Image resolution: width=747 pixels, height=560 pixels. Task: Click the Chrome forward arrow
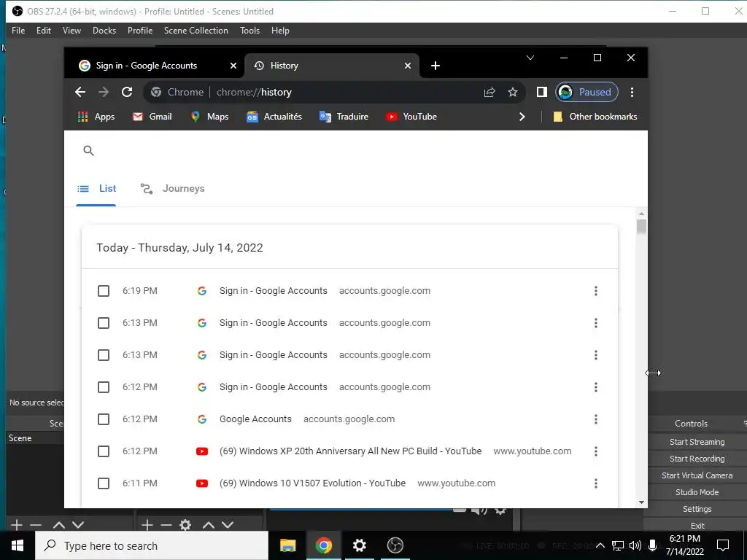[x=104, y=92]
